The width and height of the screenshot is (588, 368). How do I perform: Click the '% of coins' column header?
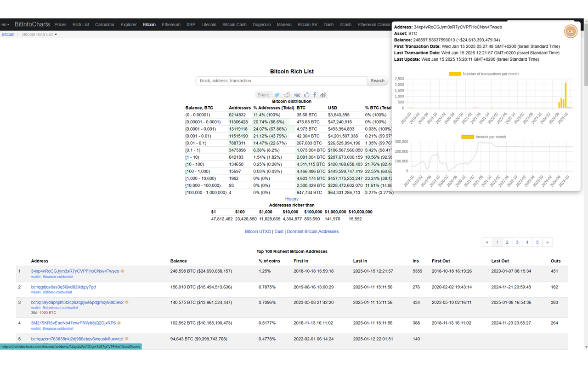coord(269,261)
